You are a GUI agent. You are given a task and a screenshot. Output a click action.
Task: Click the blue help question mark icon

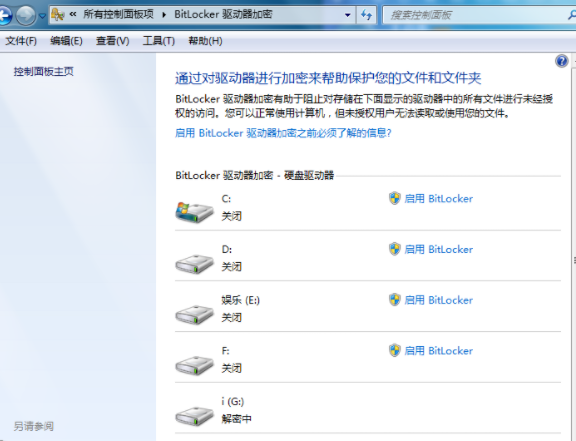[562, 61]
